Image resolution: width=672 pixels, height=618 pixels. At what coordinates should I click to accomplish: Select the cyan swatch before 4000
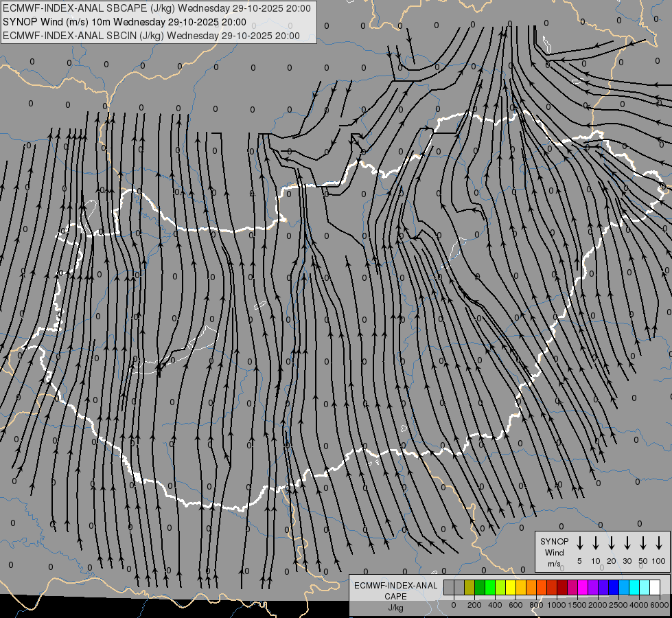pyautogui.click(x=634, y=587)
